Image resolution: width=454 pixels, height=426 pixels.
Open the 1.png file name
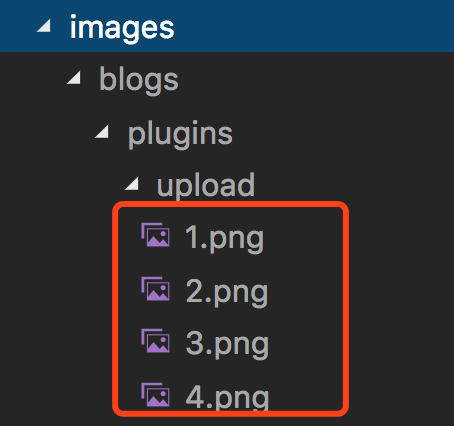225,239
